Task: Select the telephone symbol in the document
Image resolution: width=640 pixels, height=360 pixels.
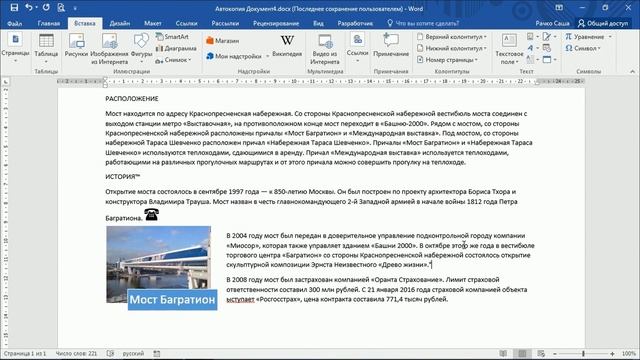Action: pos(151,214)
